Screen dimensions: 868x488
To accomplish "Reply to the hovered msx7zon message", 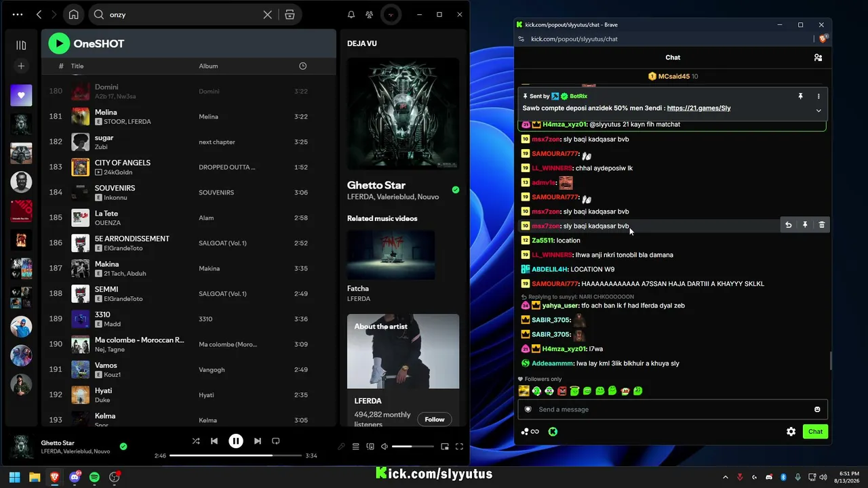I will click(x=788, y=225).
